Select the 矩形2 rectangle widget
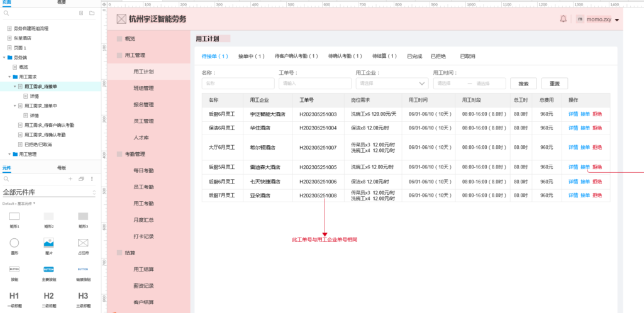644x313 pixels. pos(49,219)
